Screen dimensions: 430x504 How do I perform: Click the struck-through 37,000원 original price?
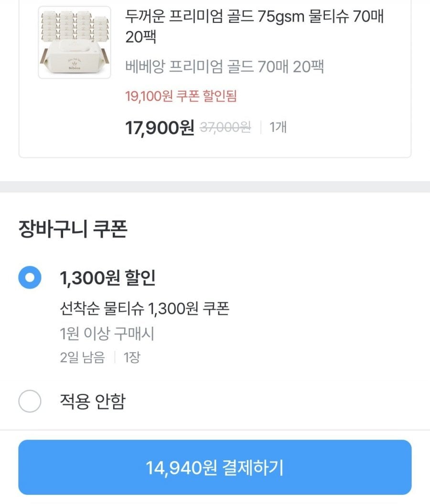click(x=225, y=128)
